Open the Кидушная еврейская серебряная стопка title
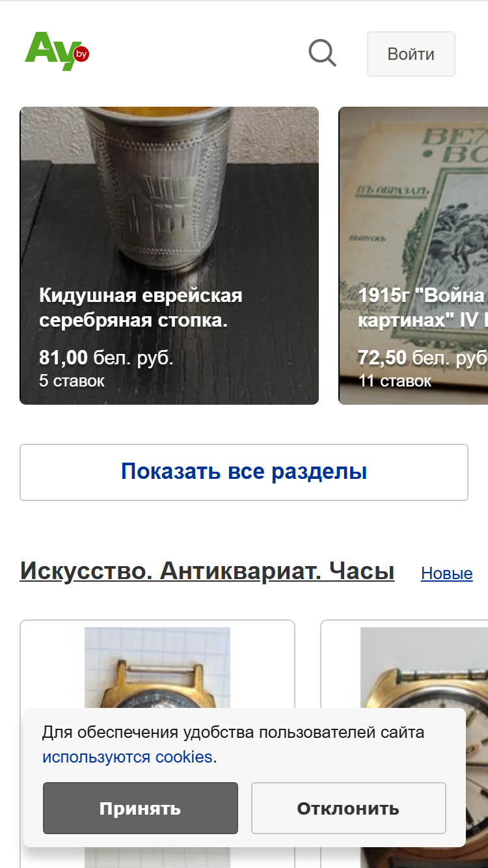 pos(141,308)
